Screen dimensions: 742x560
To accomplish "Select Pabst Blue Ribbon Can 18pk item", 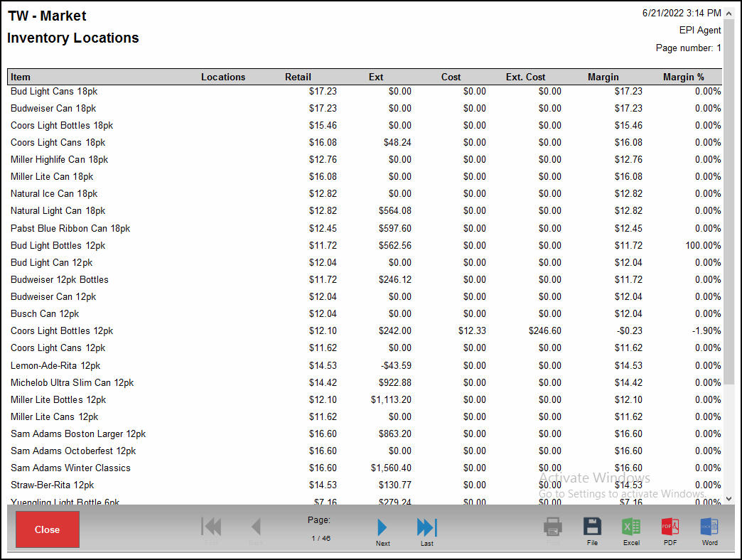I will pos(70,228).
